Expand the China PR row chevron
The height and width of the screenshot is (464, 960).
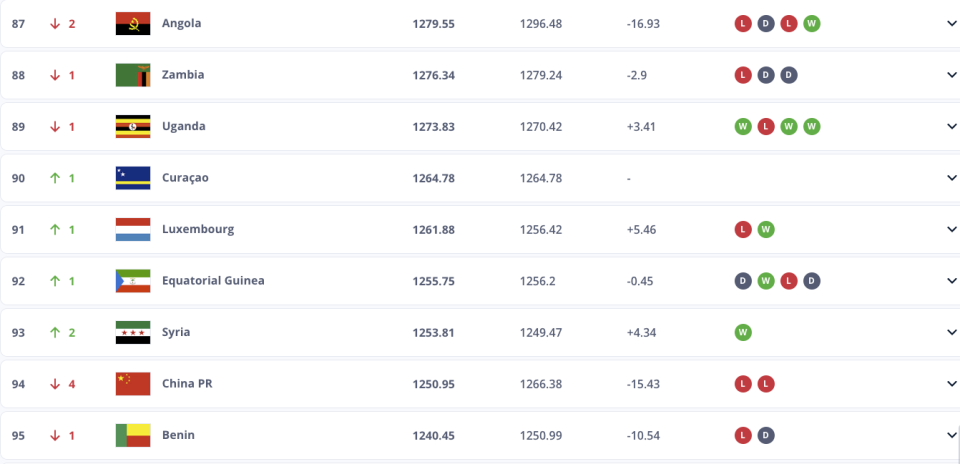pos(951,384)
